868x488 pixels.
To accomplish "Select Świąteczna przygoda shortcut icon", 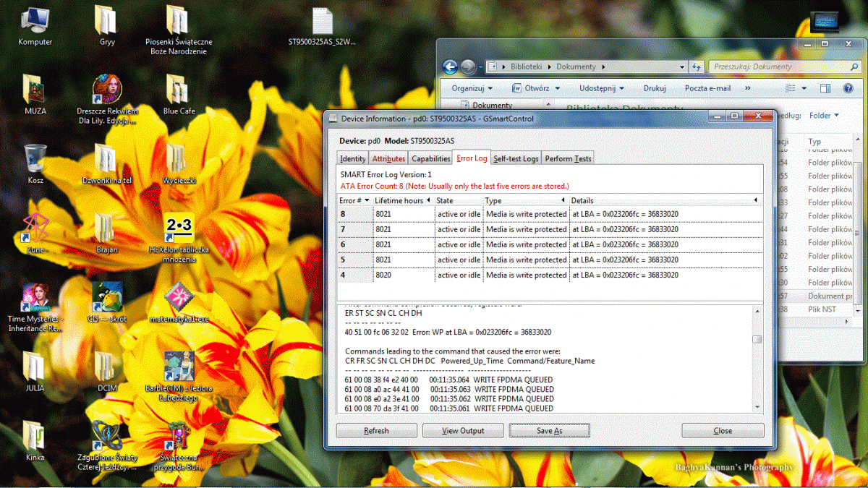I will [x=179, y=446].
